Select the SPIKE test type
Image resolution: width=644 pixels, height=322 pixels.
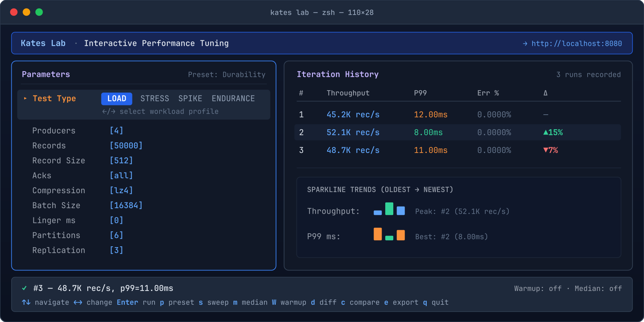coord(190,99)
